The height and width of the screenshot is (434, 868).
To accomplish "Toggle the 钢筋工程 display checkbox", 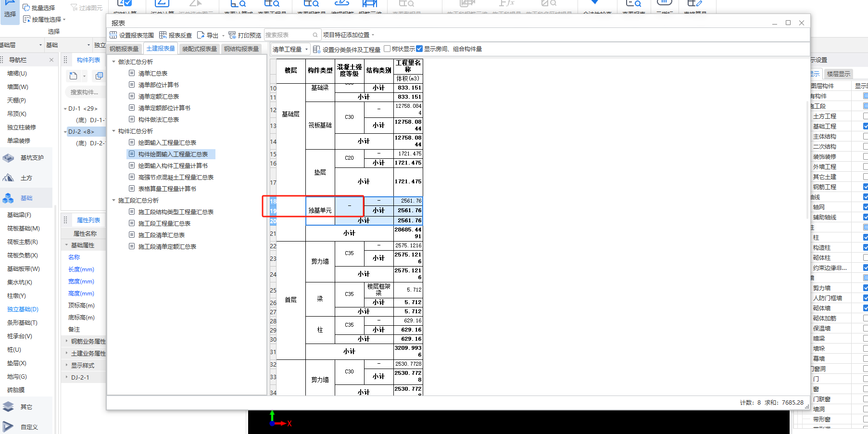I will (x=866, y=187).
